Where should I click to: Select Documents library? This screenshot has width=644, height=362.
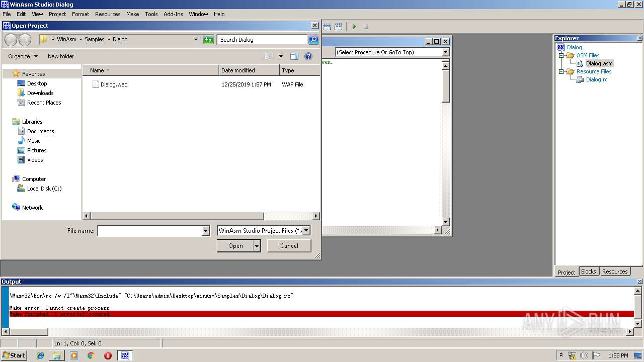[40, 131]
